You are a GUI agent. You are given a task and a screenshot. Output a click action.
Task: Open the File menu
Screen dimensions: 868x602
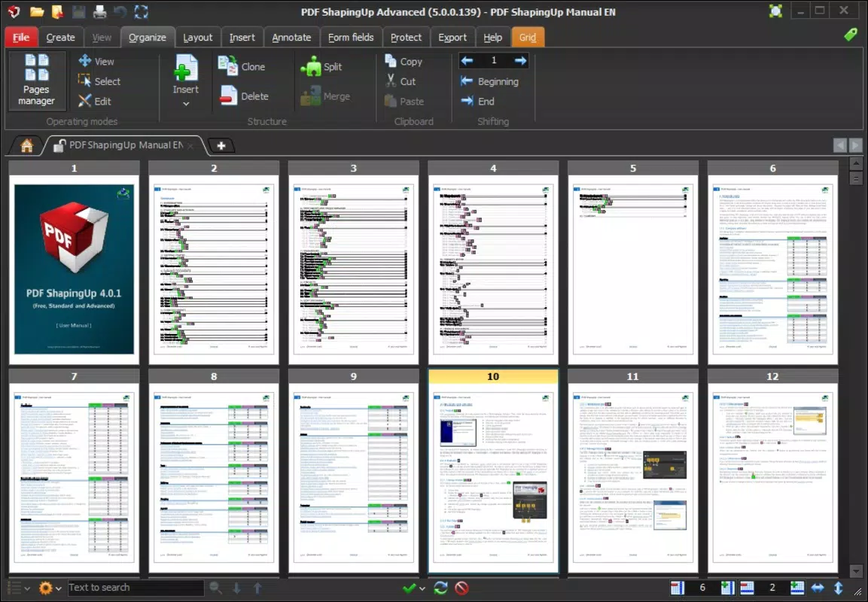pos(21,37)
